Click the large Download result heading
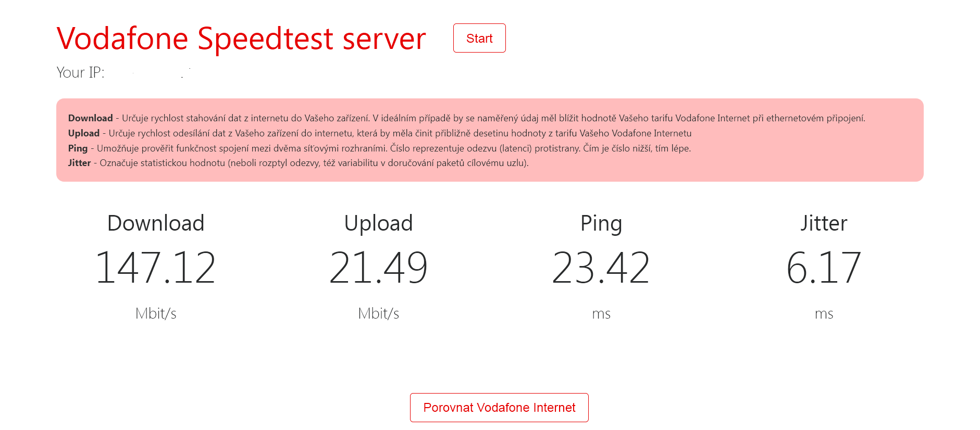Image resolution: width=980 pixels, height=430 pixels. point(155,223)
